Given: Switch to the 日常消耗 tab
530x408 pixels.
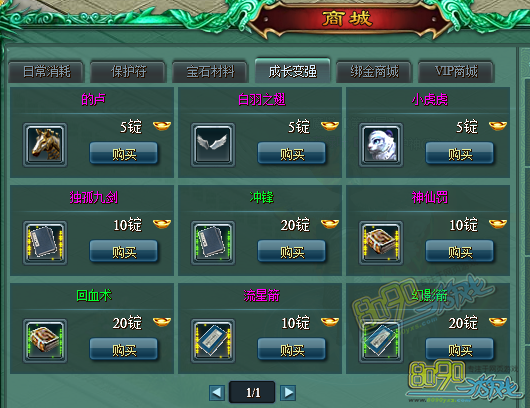Looking at the screenshot, I should pos(46,72).
